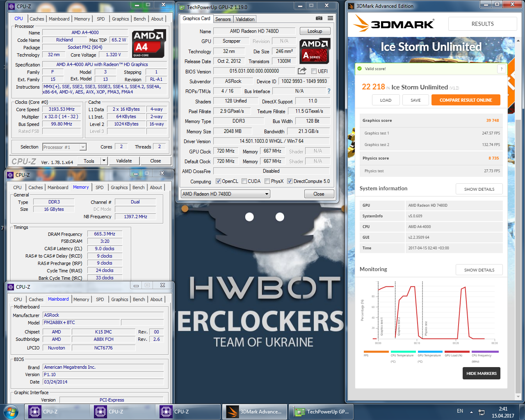Click the mainboard Model FM2A88X+ BTC field
The height and width of the screenshot is (420, 525).
[x=81, y=322]
